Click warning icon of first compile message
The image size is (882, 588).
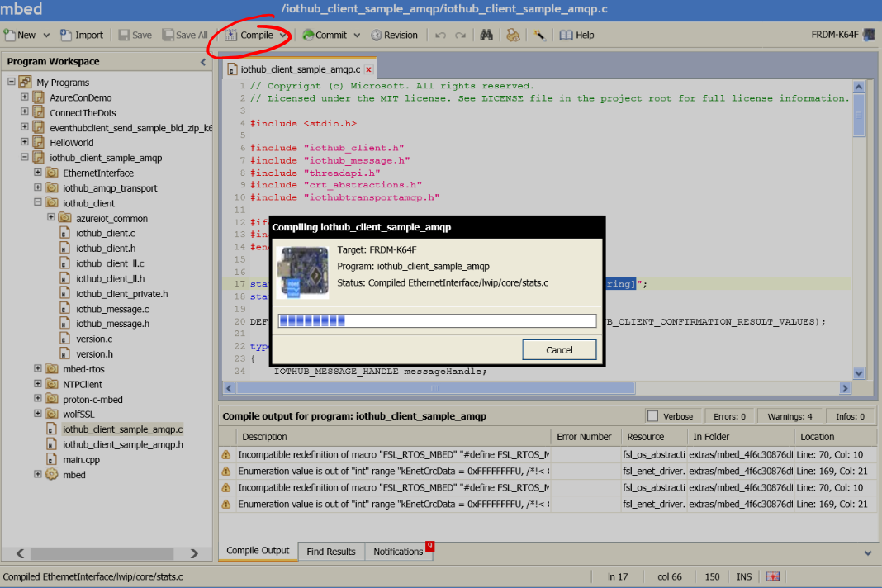tap(226, 455)
